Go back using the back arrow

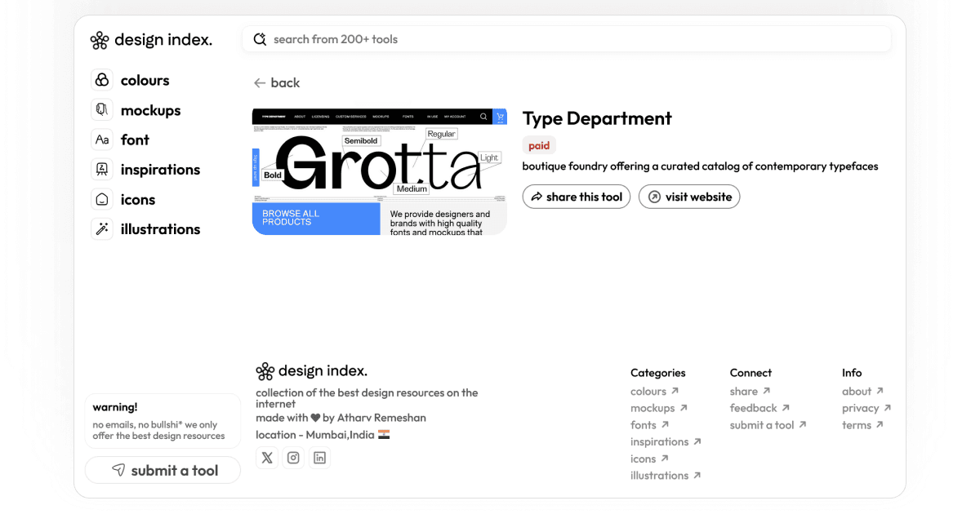277,82
